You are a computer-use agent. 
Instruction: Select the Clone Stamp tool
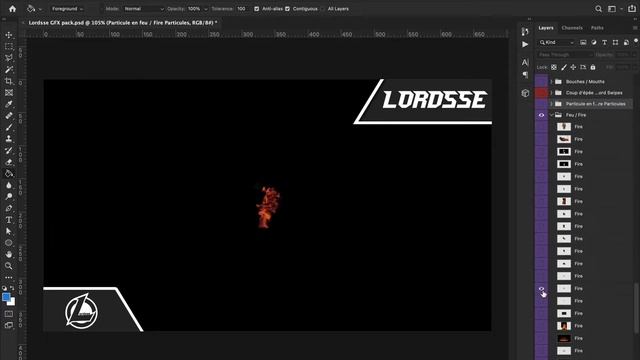point(9,139)
